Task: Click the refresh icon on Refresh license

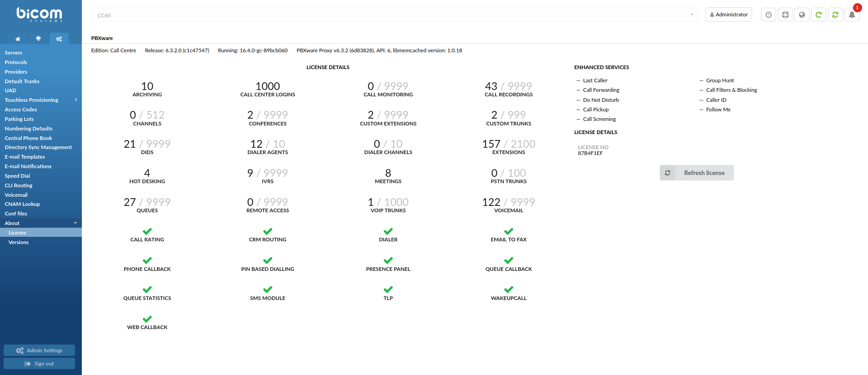Action: click(667, 173)
